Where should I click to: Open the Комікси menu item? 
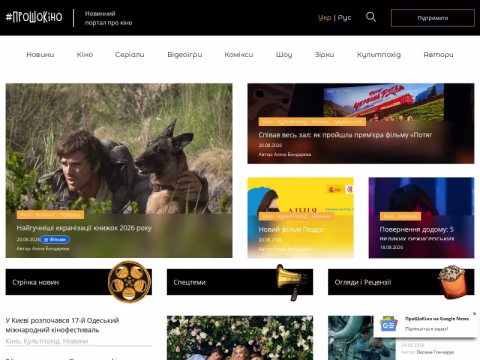click(239, 55)
